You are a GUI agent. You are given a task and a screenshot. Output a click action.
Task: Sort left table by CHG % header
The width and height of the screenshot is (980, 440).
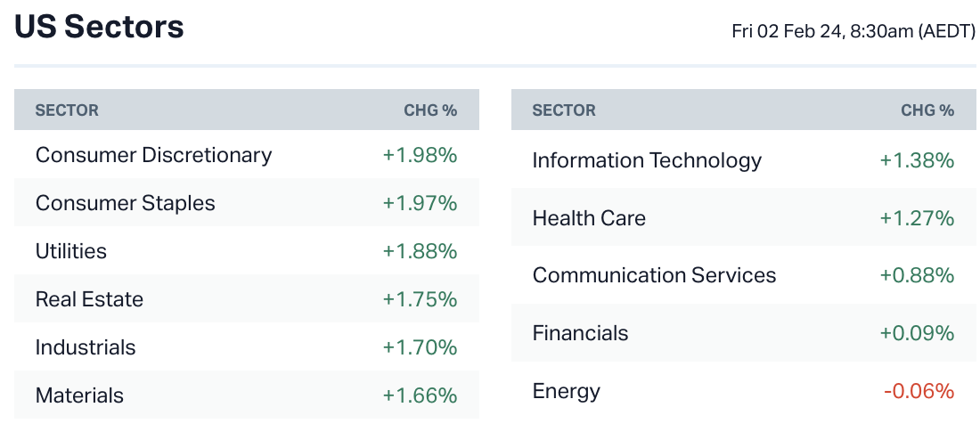tap(430, 110)
